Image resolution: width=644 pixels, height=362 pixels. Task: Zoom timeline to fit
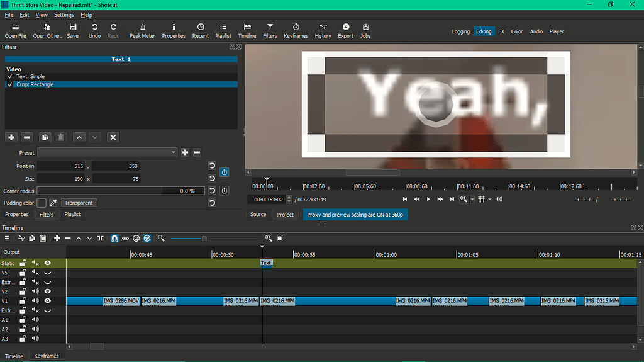pos(279,239)
